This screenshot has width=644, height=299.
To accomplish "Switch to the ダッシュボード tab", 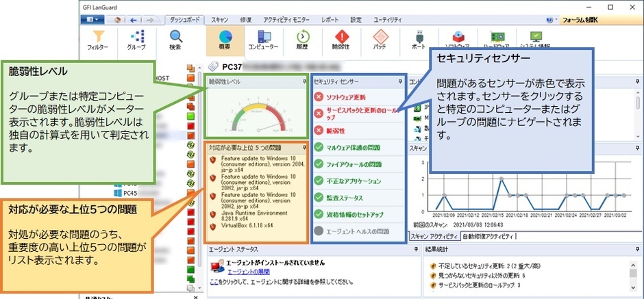I will tap(185, 20).
